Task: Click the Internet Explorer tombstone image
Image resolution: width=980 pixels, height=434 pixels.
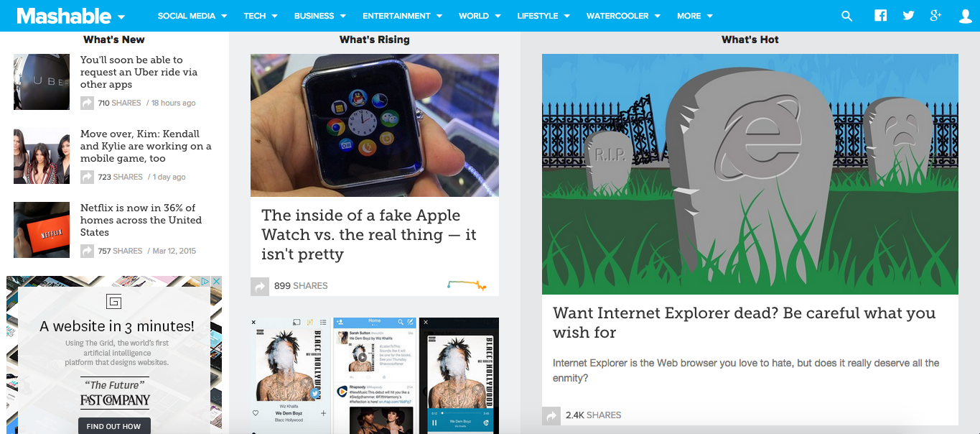Action: pos(750,175)
